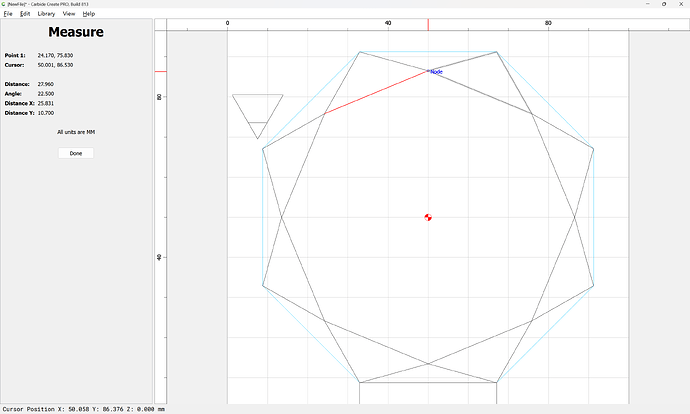Click the Angle value 22.500
Viewport: 690px width, 414px height.
point(46,94)
